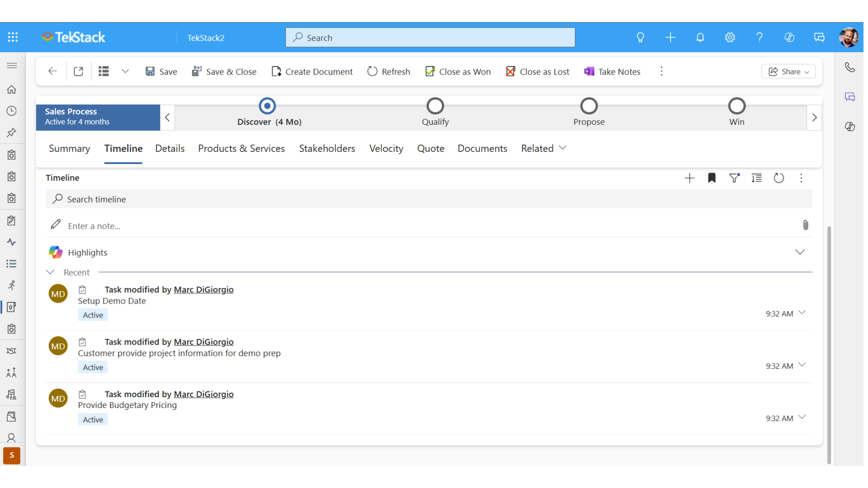Click Marc DiGiorgio link on Setup Demo Date

click(203, 290)
